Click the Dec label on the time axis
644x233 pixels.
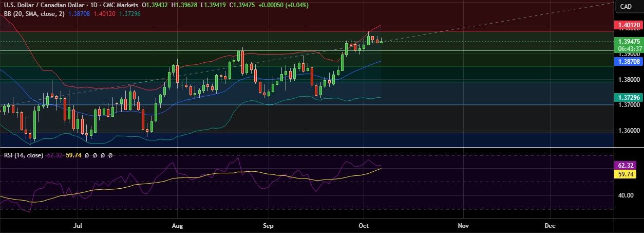point(550,225)
